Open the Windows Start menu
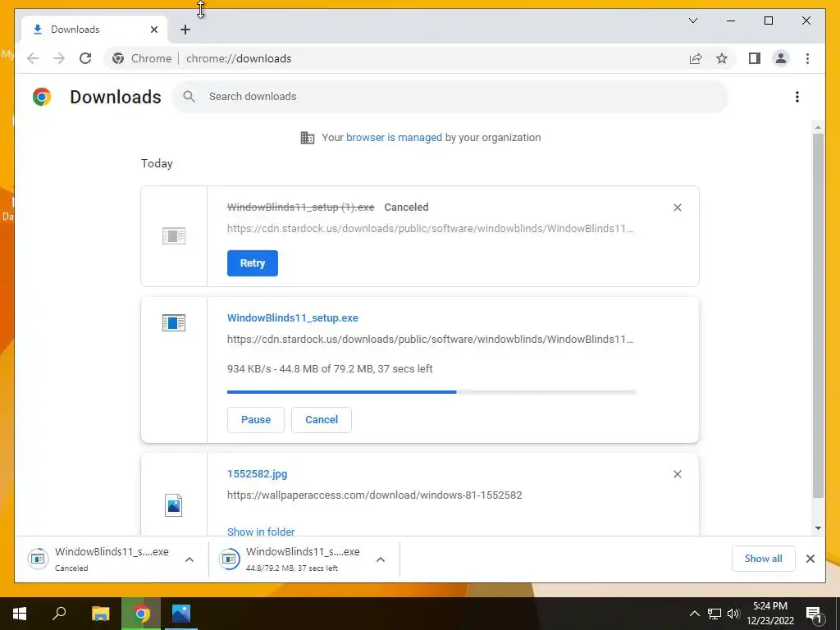 (20, 614)
